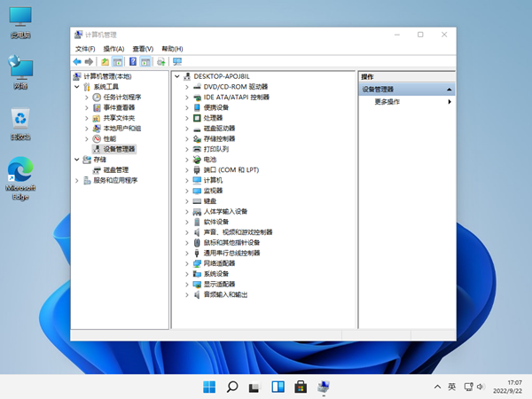Viewport: 532px width, 399px height.
Task: Click the 通用串行总线控制器 USB icon
Action: pyautogui.click(x=197, y=253)
